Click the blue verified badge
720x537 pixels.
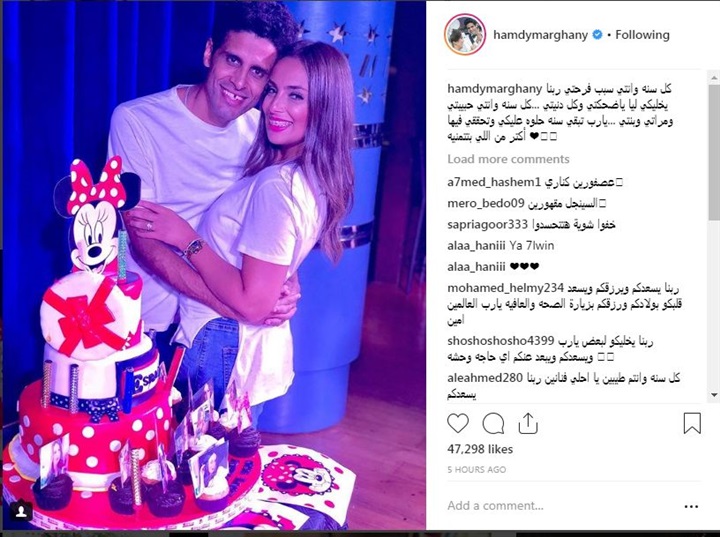(597, 35)
